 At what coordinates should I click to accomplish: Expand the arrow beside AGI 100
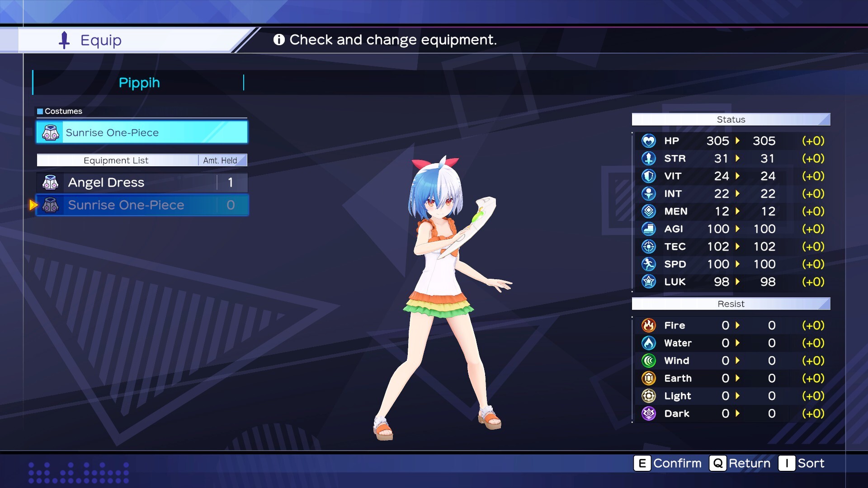(739, 229)
